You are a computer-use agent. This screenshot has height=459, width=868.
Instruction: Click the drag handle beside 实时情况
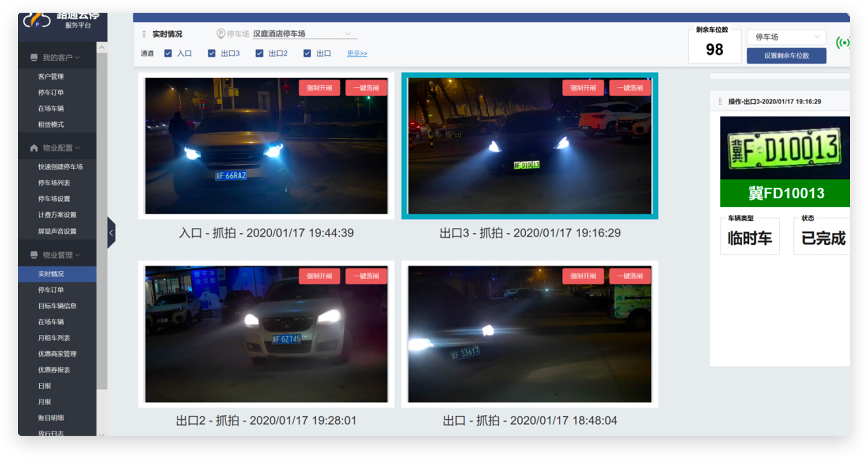tap(144, 34)
